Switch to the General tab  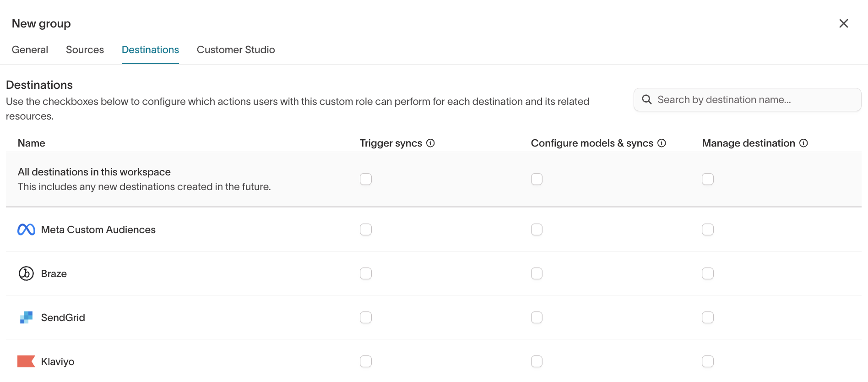30,49
